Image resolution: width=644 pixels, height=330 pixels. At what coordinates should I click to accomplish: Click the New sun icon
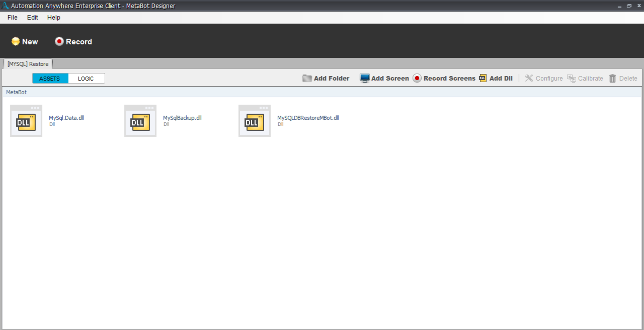point(15,41)
